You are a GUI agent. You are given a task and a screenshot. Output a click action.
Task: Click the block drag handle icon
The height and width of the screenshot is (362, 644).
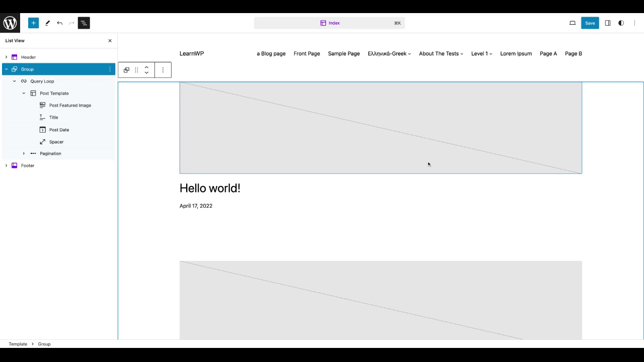tap(136, 70)
